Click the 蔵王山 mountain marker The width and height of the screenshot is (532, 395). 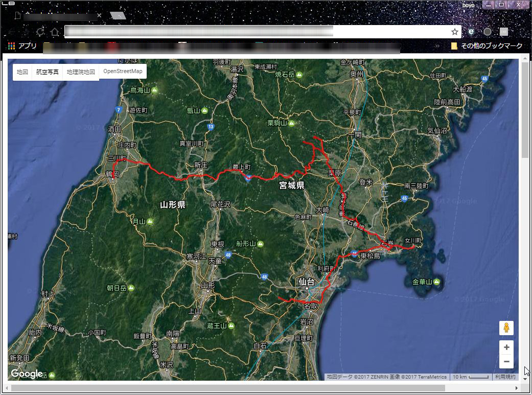(x=232, y=326)
